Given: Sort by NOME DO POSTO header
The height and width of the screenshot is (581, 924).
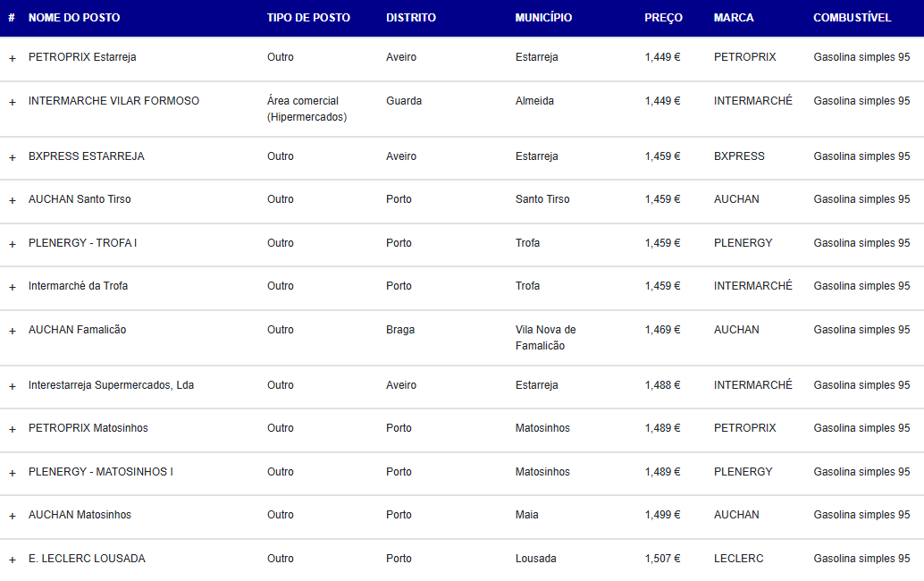Looking at the screenshot, I should click(74, 18).
